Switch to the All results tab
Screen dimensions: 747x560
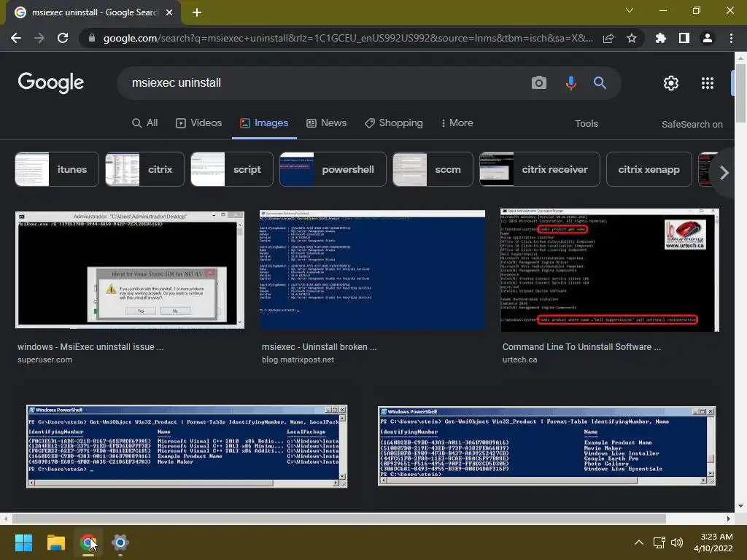click(x=145, y=122)
